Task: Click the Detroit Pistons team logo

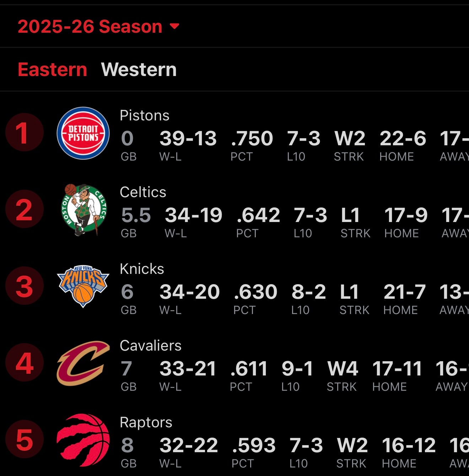Action: pyautogui.click(x=83, y=133)
